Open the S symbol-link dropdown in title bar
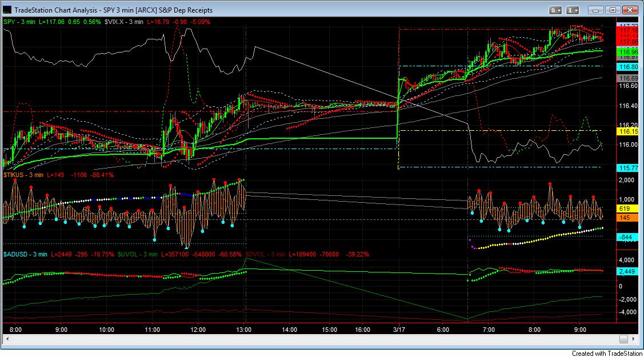Screen dimensions: 644x357 [x=555, y=10]
